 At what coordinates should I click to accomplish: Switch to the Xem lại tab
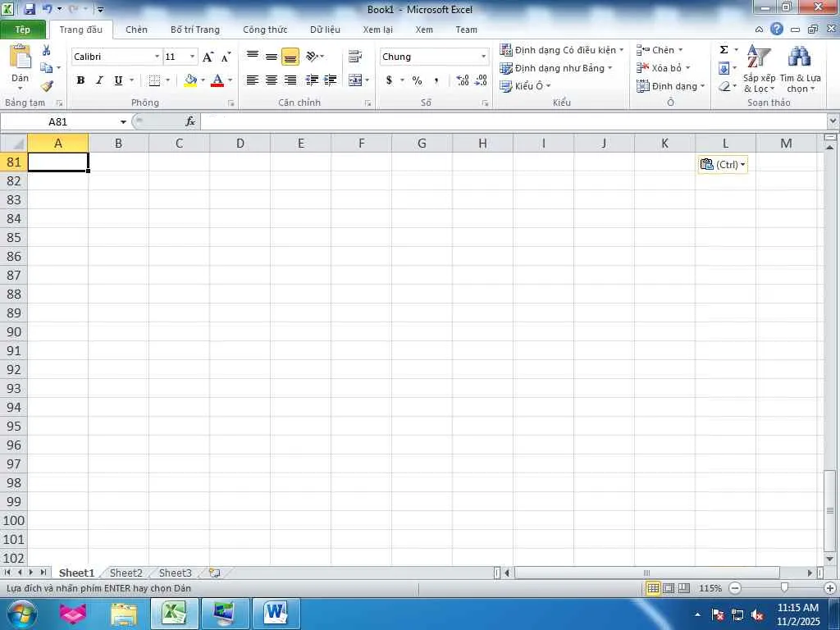[x=377, y=30]
